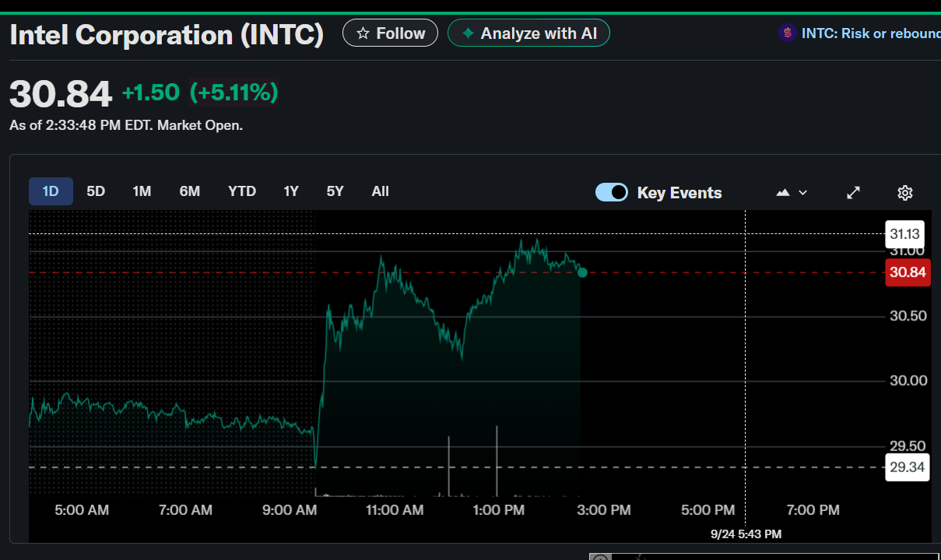Show the All time range

click(381, 191)
